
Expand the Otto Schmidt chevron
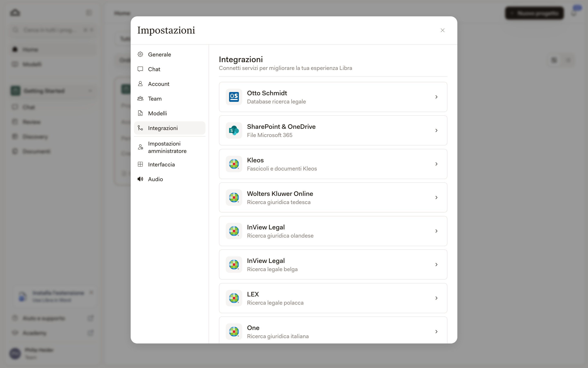[x=436, y=97]
